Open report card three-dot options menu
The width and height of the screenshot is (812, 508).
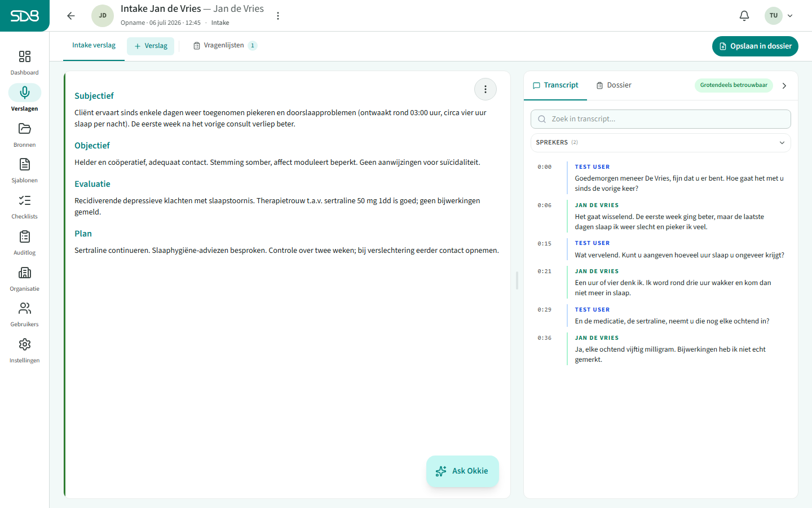point(486,89)
